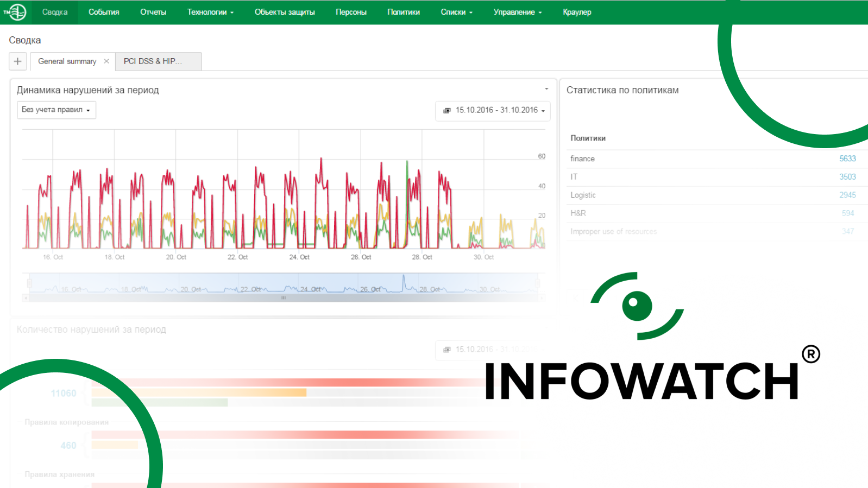
Task: Click the Динамика нарушений за период title
Action: tap(87, 90)
